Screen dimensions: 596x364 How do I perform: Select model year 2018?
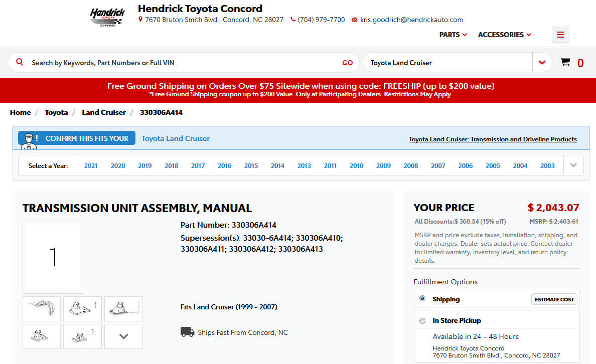pyautogui.click(x=172, y=165)
